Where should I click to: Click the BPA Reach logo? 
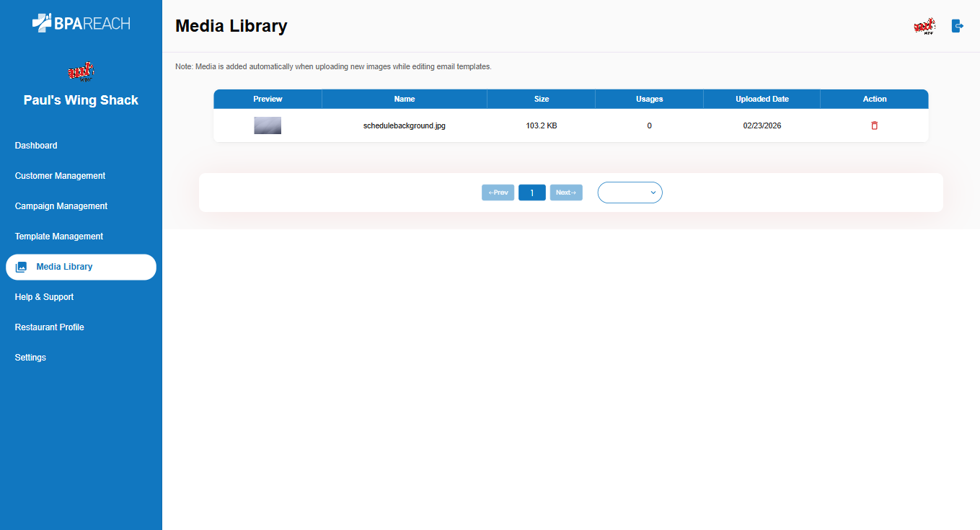click(x=81, y=23)
